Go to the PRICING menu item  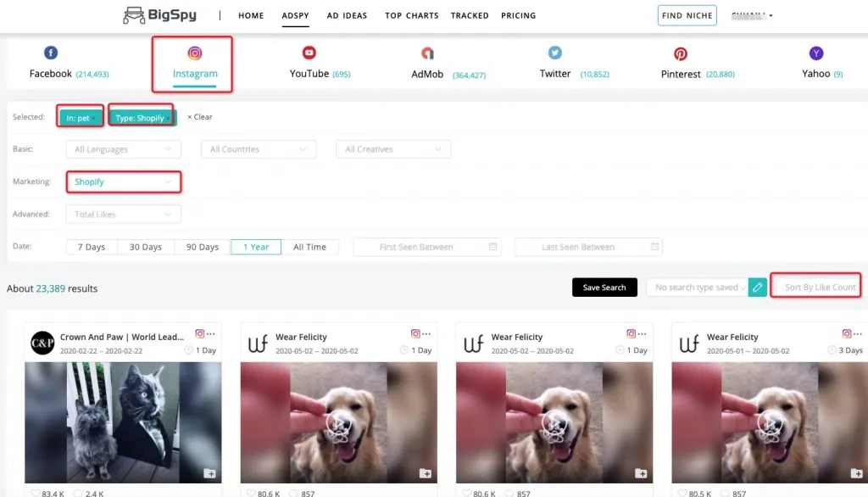(518, 15)
